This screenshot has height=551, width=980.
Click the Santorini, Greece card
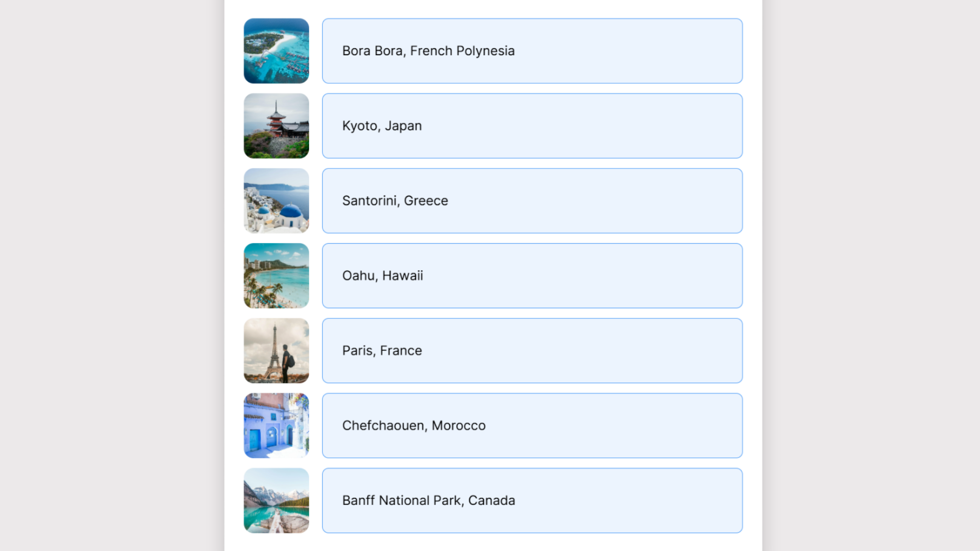(532, 201)
